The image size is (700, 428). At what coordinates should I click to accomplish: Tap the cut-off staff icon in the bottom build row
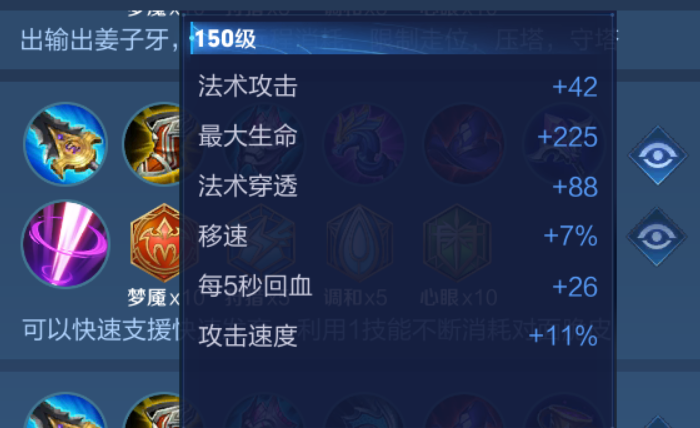pos(66,411)
